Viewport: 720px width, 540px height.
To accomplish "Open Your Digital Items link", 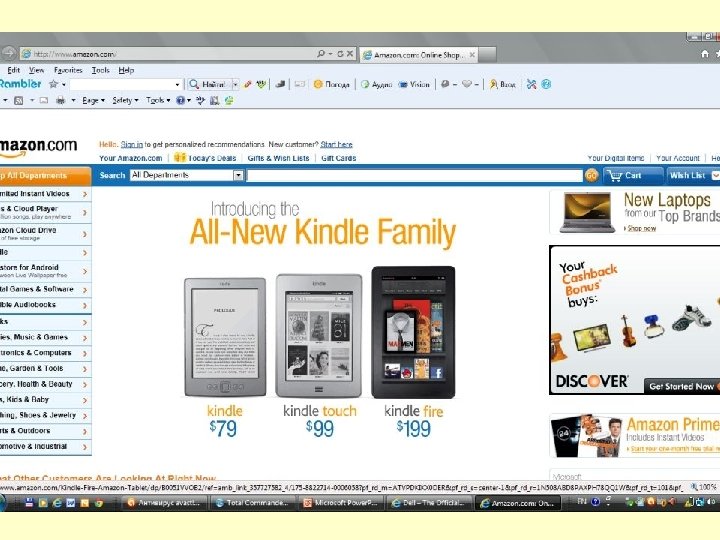I will (x=615, y=158).
